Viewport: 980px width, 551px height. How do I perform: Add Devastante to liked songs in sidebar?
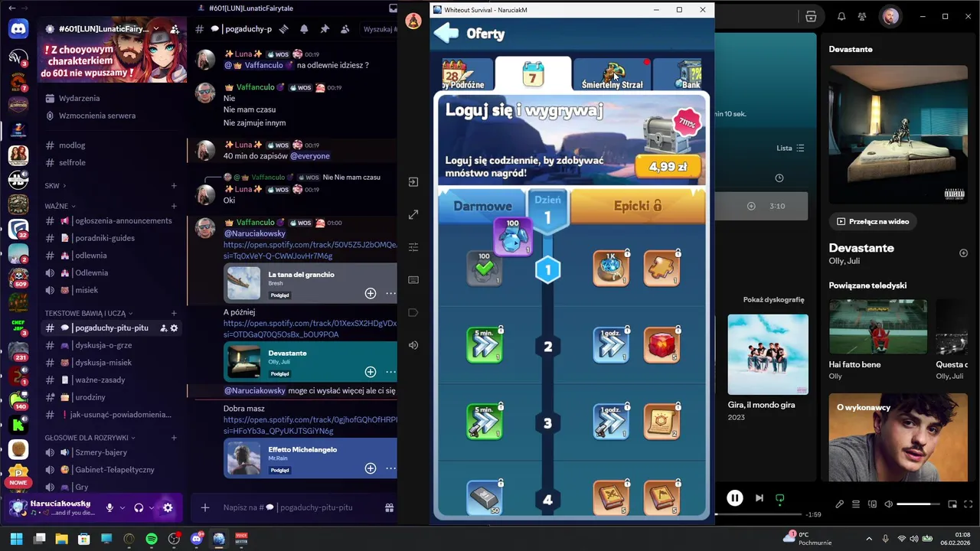click(963, 253)
